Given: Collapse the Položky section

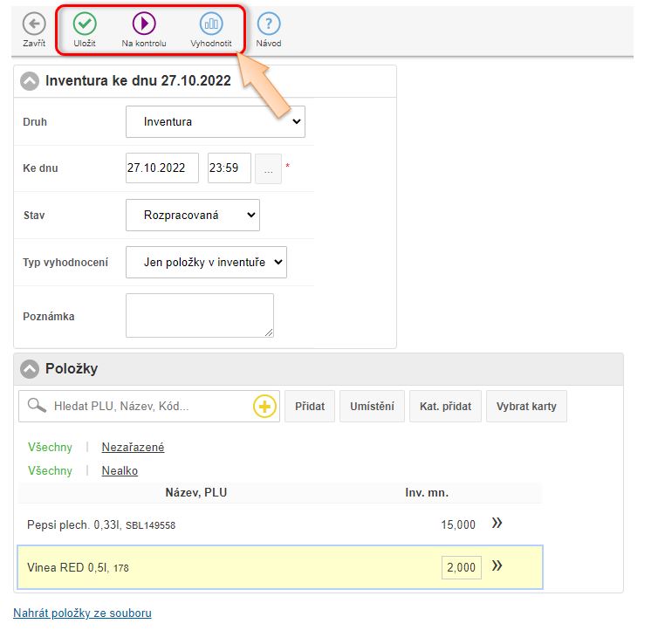Looking at the screenshot, I should pos(31,369).
